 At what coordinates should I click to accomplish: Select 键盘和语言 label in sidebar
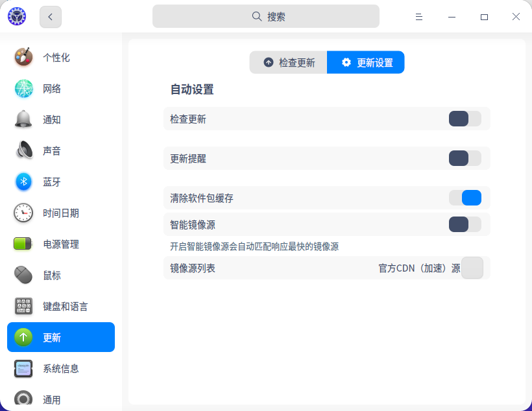66,307
